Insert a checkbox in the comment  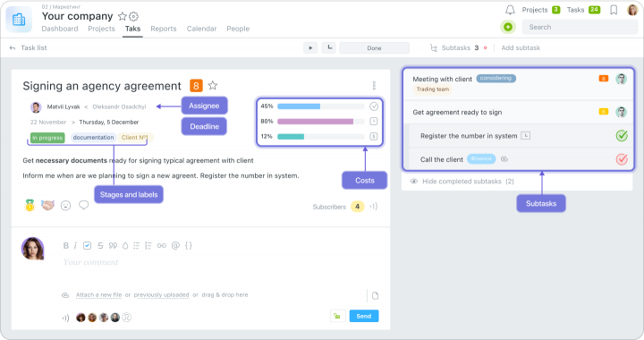tap(87, 245)
